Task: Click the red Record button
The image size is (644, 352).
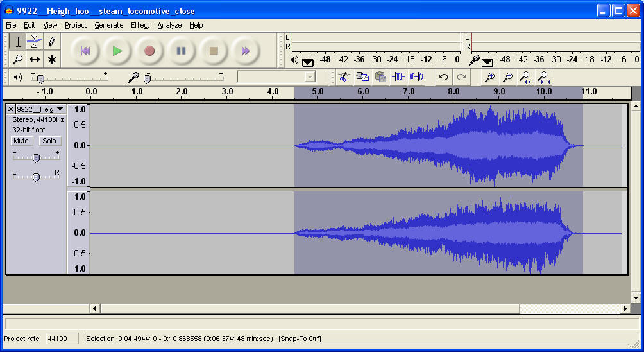Action: tap(149, 51)
